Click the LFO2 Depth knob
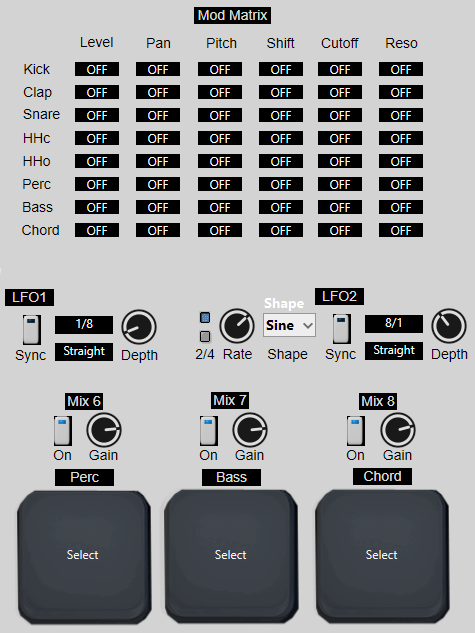Screen dimensions: 475x633 point(449,326)
